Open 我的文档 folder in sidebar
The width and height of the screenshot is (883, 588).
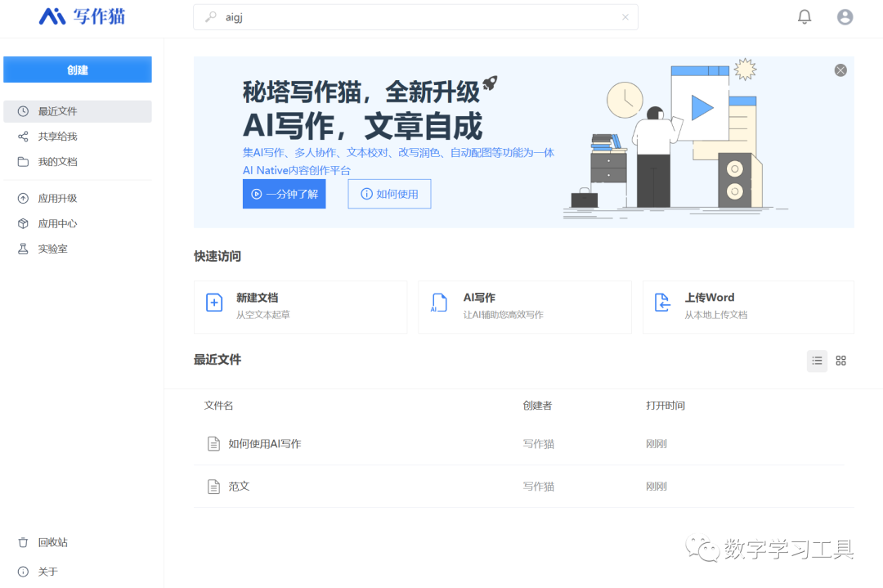(x=57, y=162)
